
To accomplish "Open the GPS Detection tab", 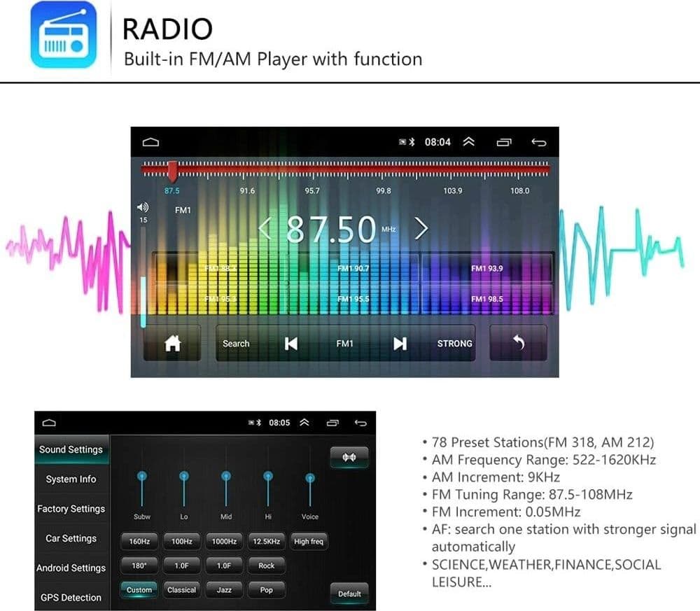I will click(x=71, y=598).
